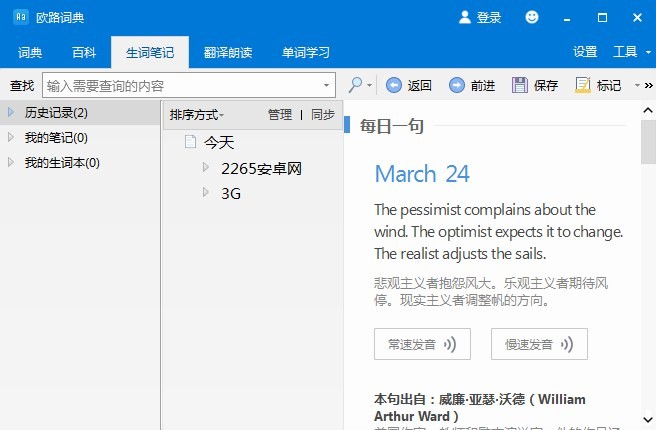Viewport: 656px width, 430px height.
Task: Click the scroll up arrow
Action: tap(648, 110)
